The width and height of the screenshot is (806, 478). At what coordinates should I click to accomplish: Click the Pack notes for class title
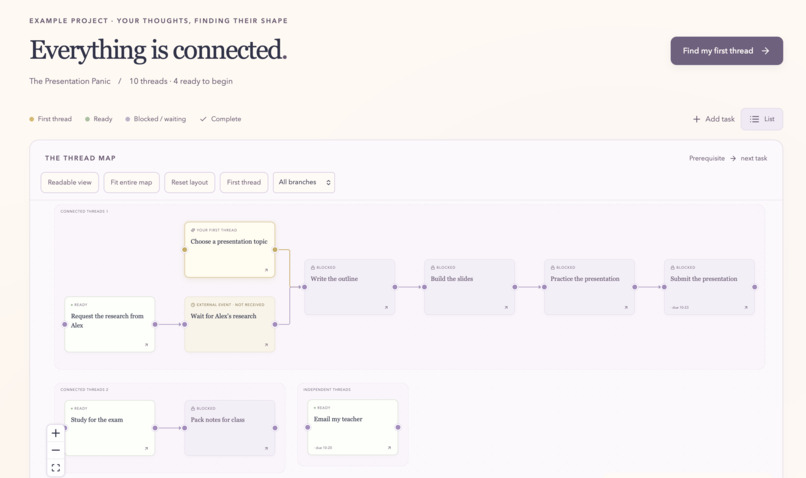point(217,419)
